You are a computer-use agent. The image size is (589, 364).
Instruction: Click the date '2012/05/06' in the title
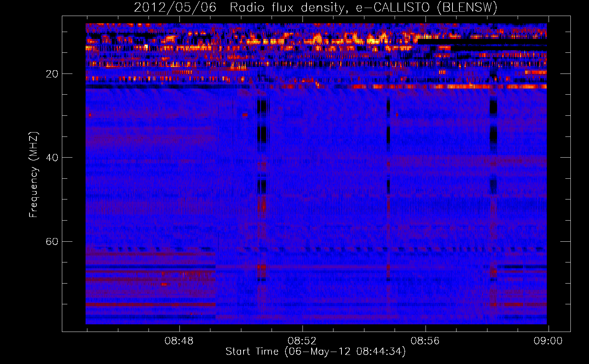[x=175, y=7]
